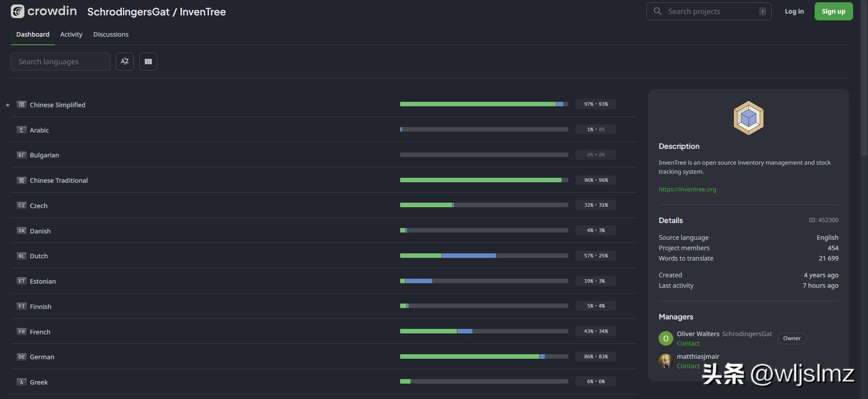Open the Discussions tab

tap(111, 34)
